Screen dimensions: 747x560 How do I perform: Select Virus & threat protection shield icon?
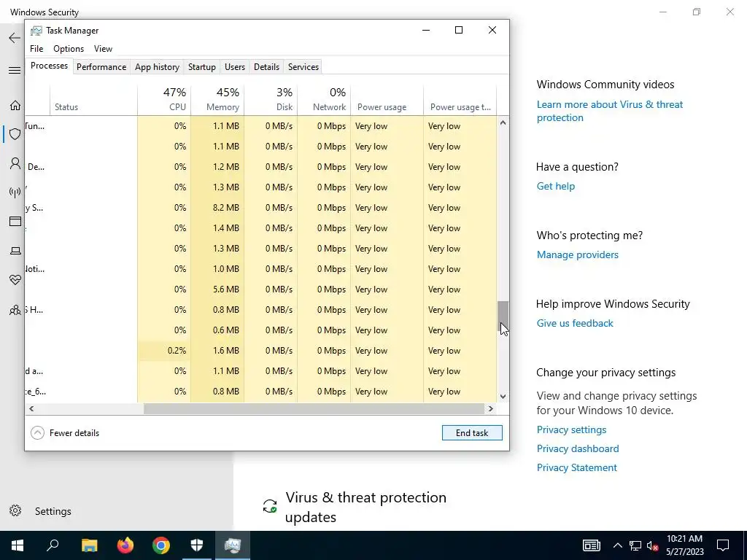pos(15,134)
